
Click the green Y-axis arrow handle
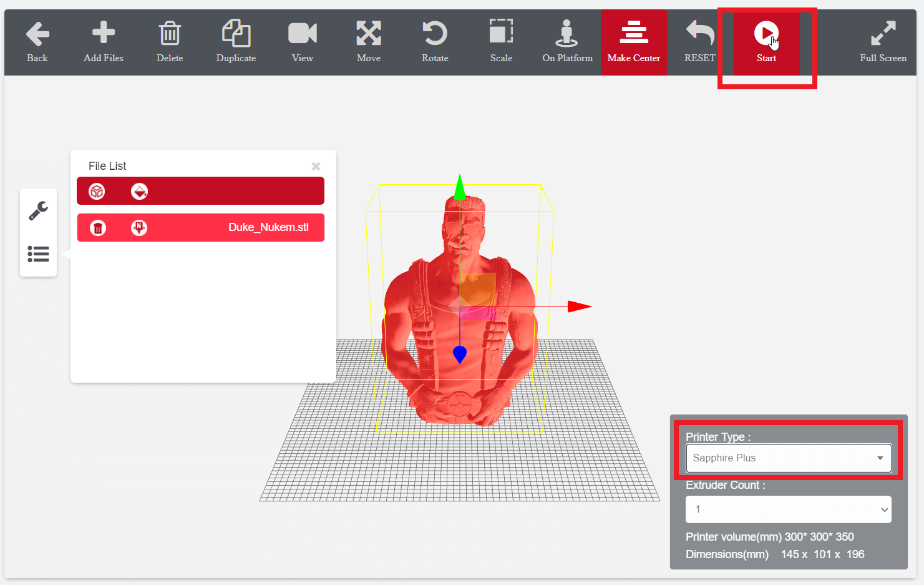460,186
